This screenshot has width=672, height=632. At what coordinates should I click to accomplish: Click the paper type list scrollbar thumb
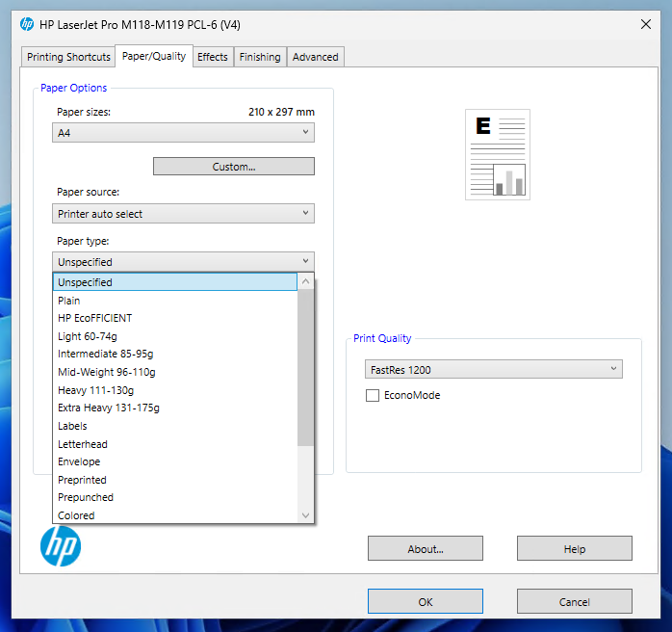305,368
